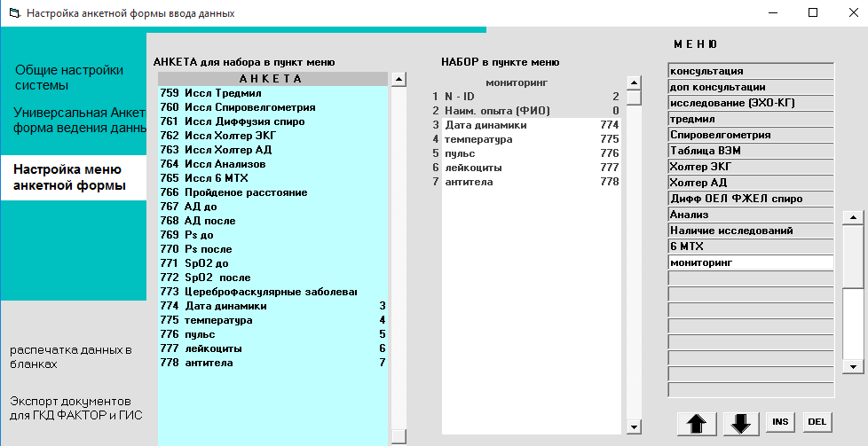Open Общие настройки системы section
This screenshot has width=868, height=446.
point(54,78)
